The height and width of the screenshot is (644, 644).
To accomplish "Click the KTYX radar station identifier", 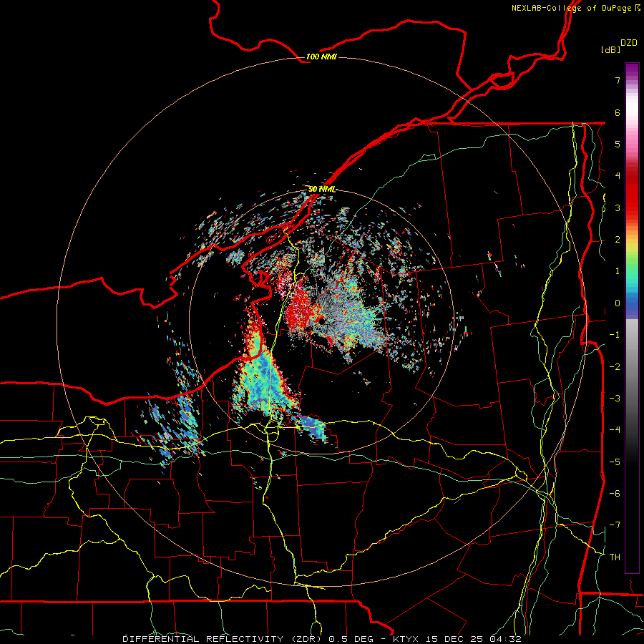I will point(406,639).
